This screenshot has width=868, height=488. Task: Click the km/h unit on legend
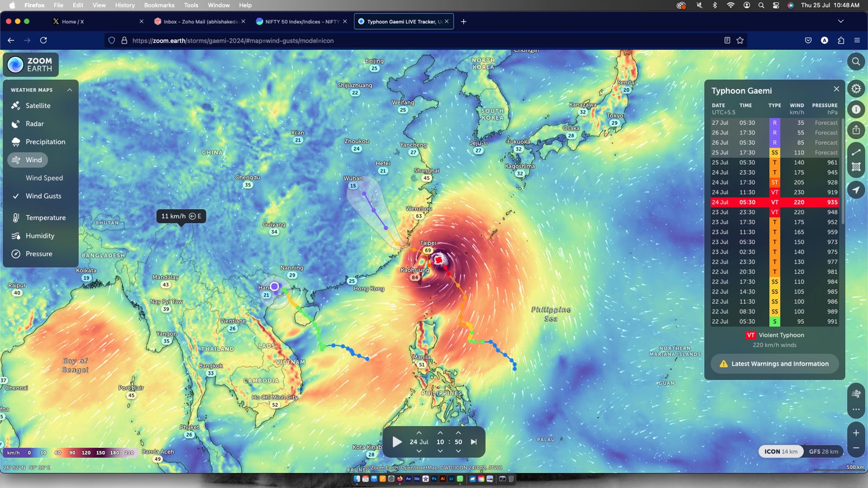[13, 453]
